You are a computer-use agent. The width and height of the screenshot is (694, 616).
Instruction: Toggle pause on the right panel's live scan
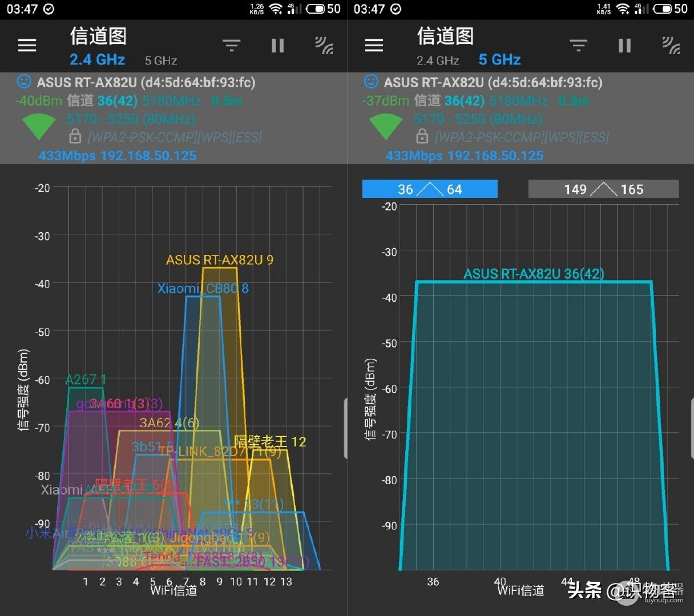[624, 45]
